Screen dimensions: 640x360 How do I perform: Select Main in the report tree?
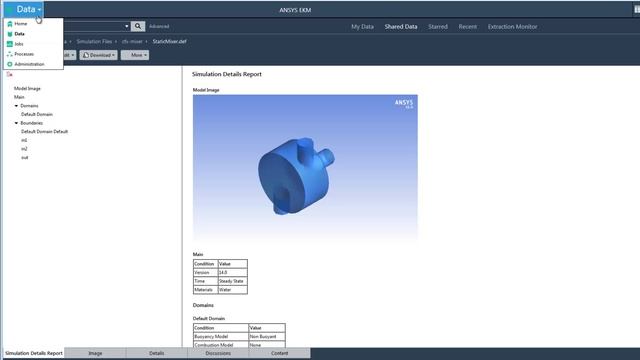(19, 97)
